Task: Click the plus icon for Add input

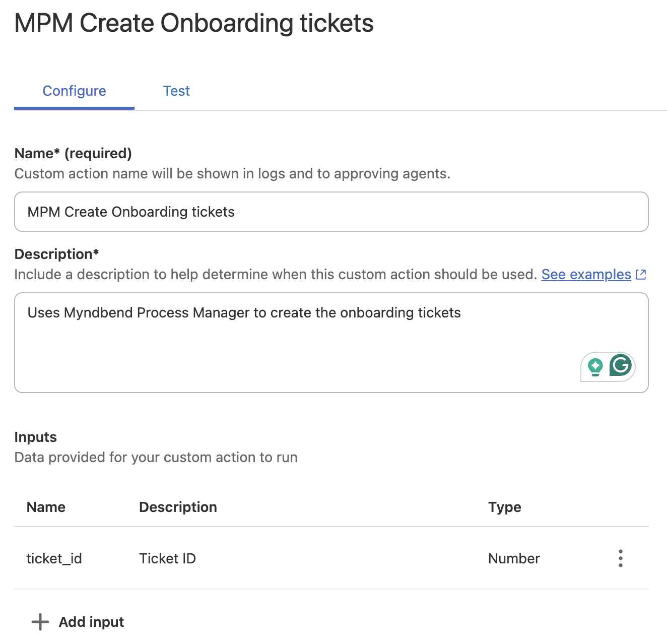Action: coord(40,622)
